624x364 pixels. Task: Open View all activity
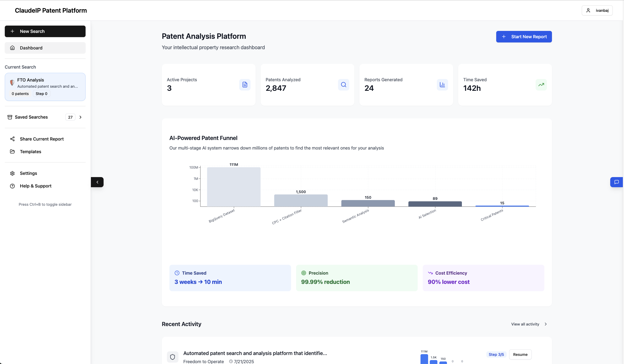525,324
